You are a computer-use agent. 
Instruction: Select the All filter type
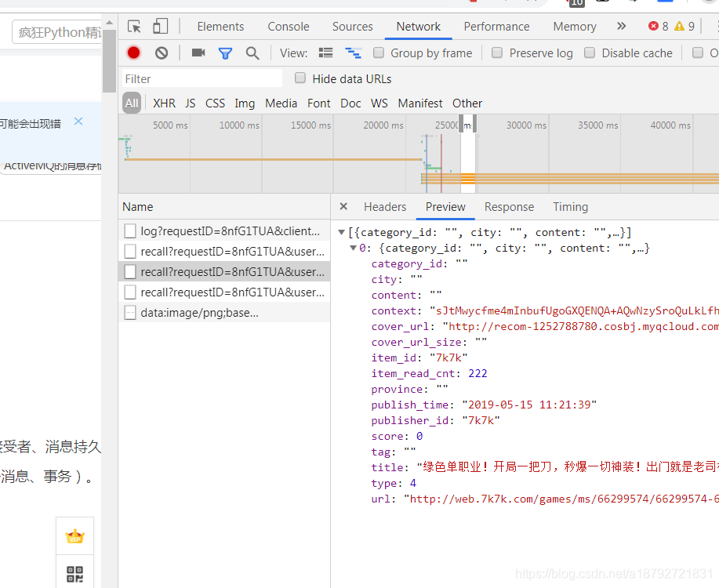132,103
